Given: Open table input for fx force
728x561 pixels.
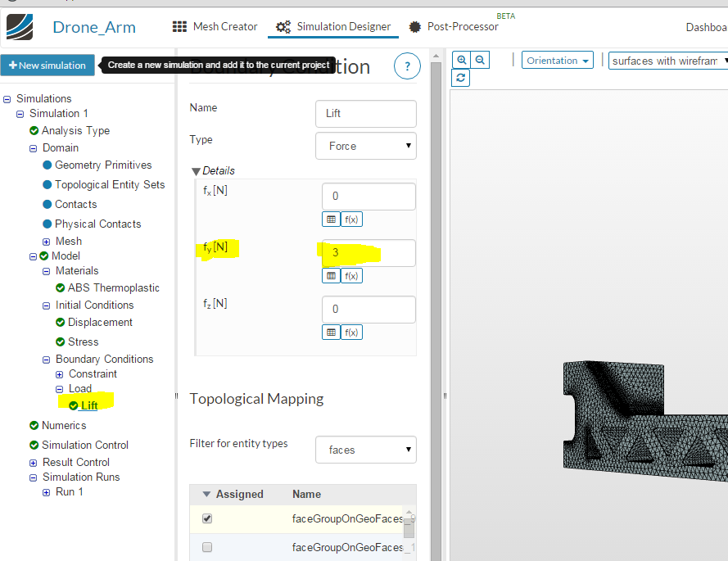Looking at the screenshot, I should [331, 219].
